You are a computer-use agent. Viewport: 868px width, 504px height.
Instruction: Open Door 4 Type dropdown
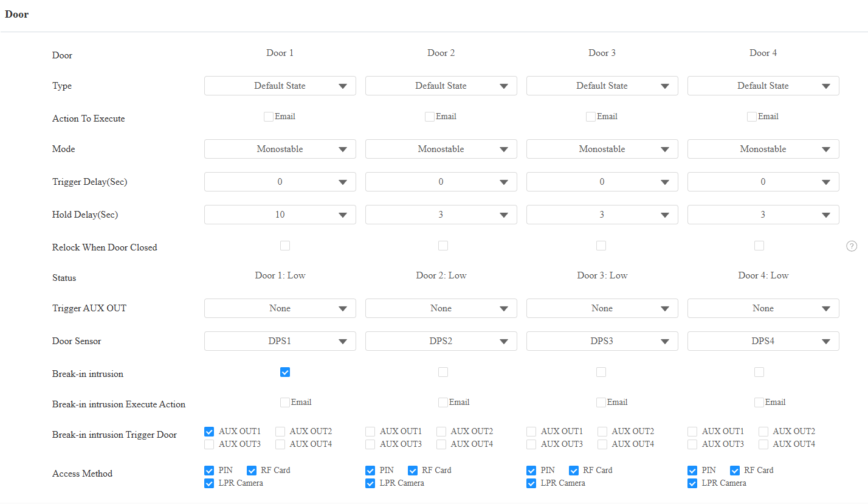coord(763,86)
